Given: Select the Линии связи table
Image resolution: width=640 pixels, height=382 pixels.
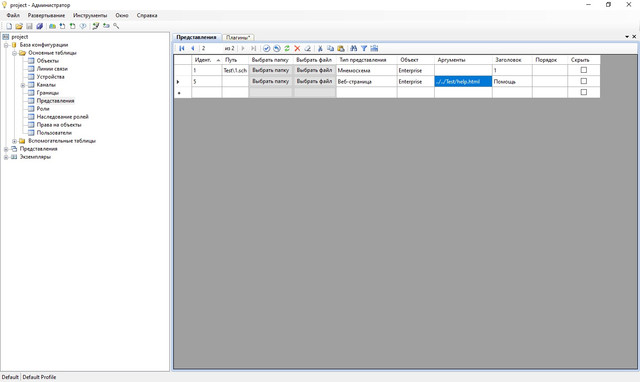Looking at the screenshot, I should [x=52, y=69].
